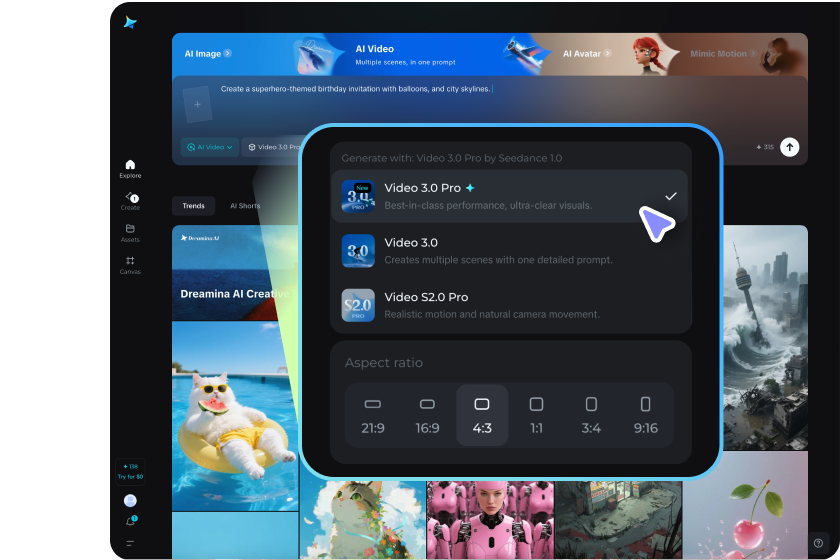
Task: Choose 4:3 aspect ratio
Action: (482, 415)
